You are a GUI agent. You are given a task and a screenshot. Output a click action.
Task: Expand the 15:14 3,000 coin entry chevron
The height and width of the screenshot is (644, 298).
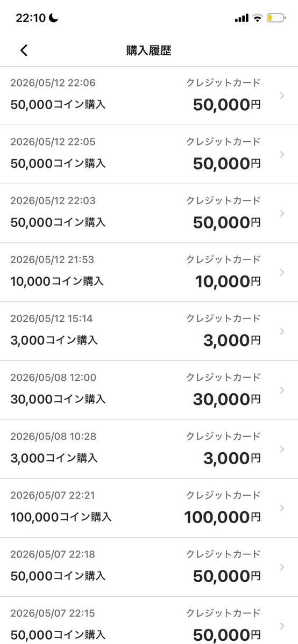(x=282, y=331)
